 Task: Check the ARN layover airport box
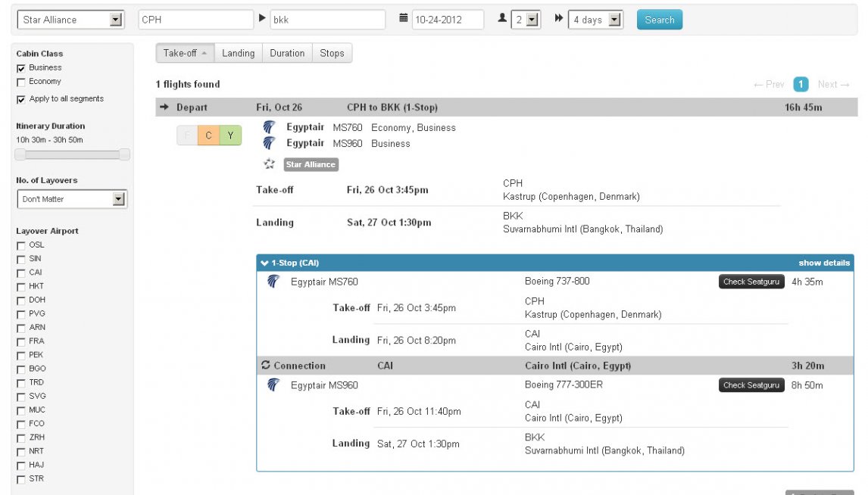pyautogui.click(x=21, y=328)
